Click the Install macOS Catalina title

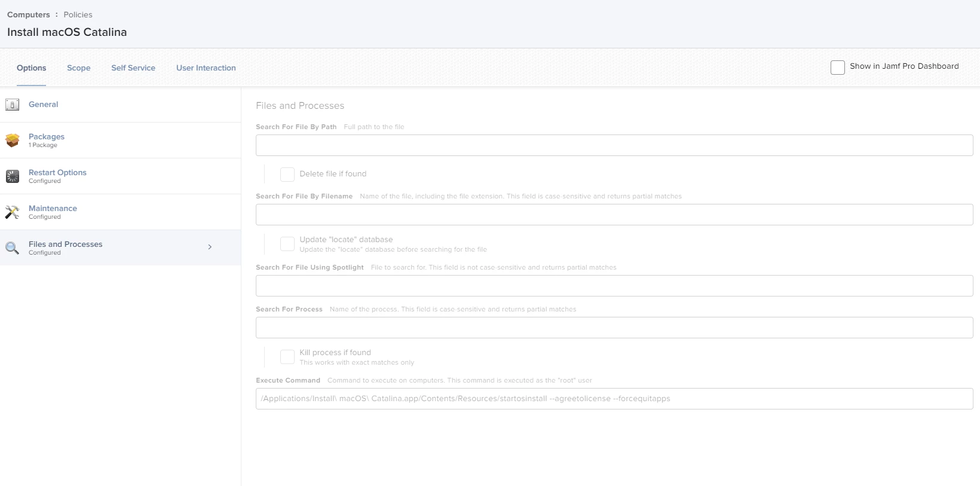[67, 32]
